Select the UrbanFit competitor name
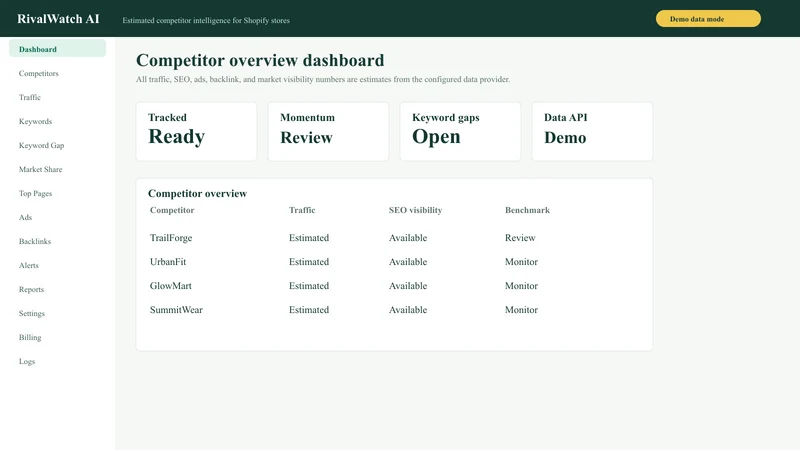800x450 pixels. coord(168,262)
